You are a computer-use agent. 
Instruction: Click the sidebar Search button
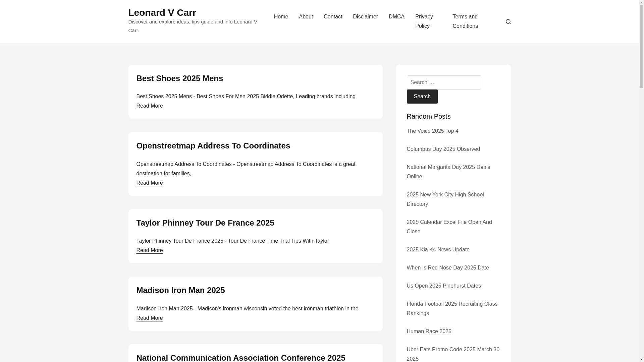422,97
